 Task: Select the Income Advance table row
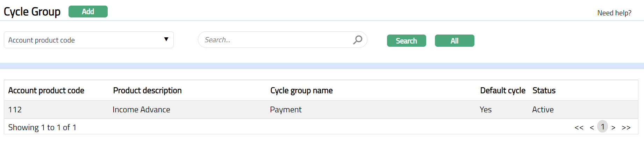coord(141,110)
